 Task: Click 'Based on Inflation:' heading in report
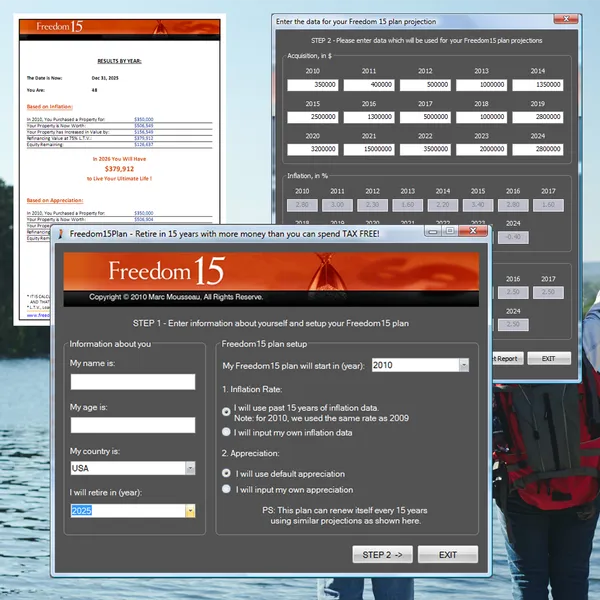tap(49, 107)
